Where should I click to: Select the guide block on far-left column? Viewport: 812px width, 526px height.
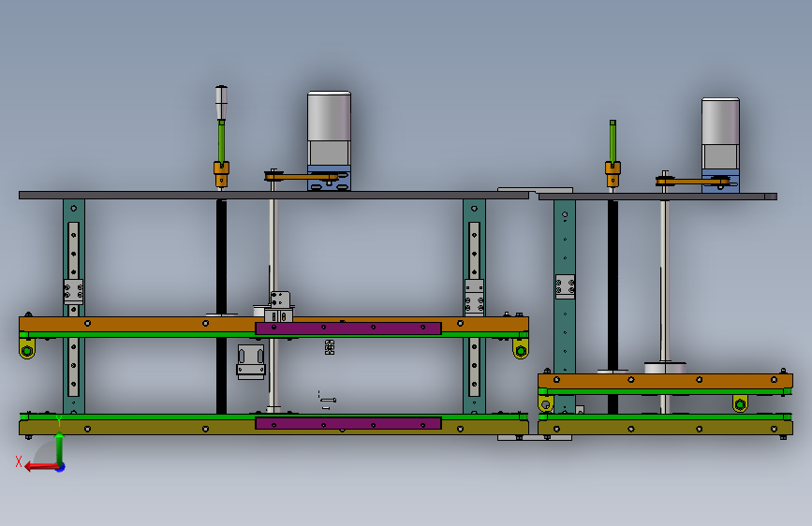(73, 291)
